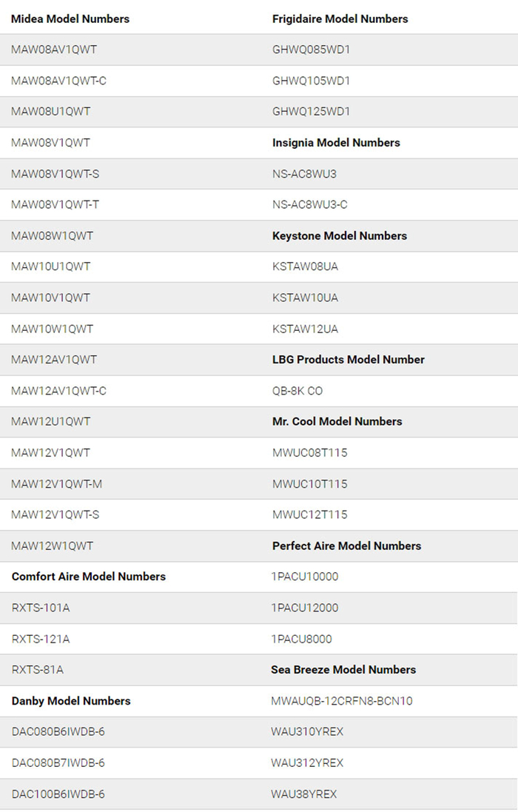Select the MAW08AV1QWT-C model cell
Viewport: 518px width, 812px height.
click(59, 81)
